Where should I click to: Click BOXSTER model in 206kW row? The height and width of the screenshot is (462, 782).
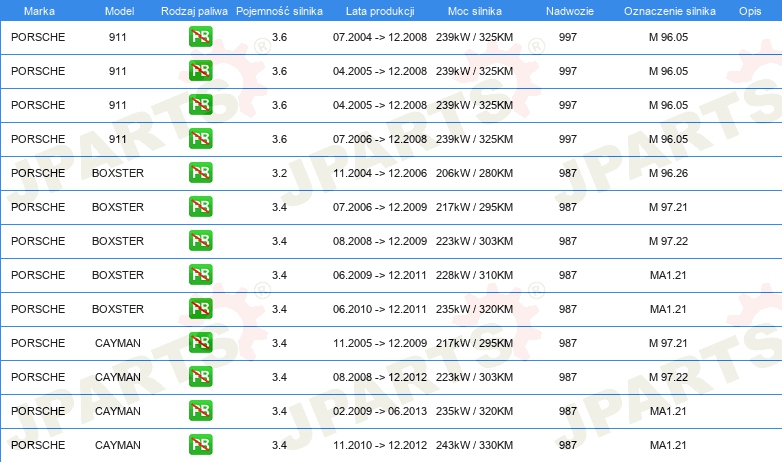coord(118,173)
